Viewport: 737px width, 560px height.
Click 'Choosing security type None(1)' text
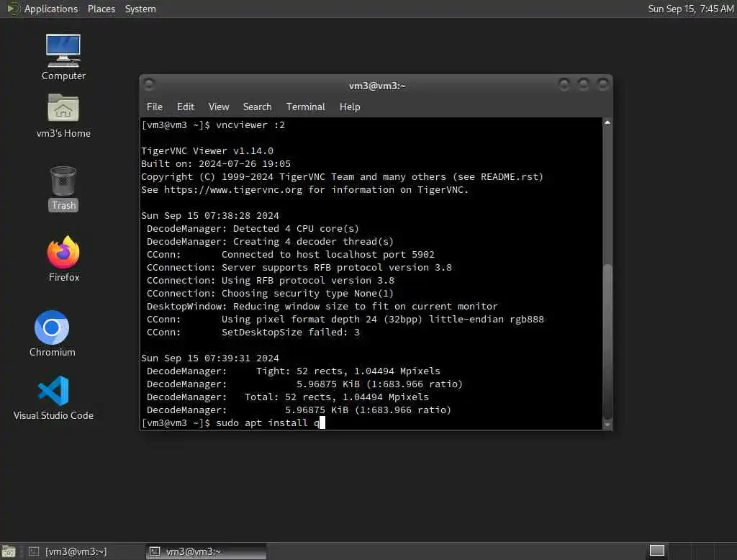tap(307, 294)
